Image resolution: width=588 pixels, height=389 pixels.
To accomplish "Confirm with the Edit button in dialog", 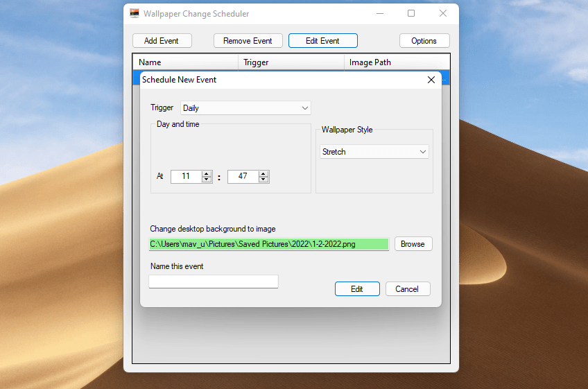I will coord(357,289).
